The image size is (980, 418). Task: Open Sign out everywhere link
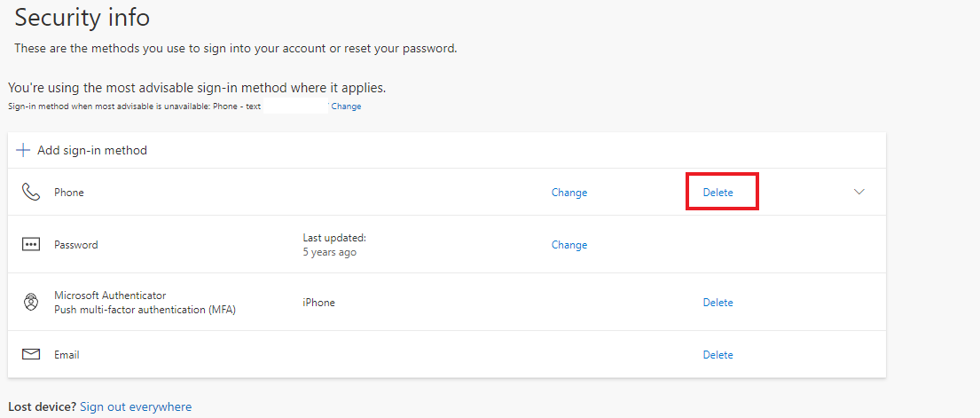[x=135, y=406]
